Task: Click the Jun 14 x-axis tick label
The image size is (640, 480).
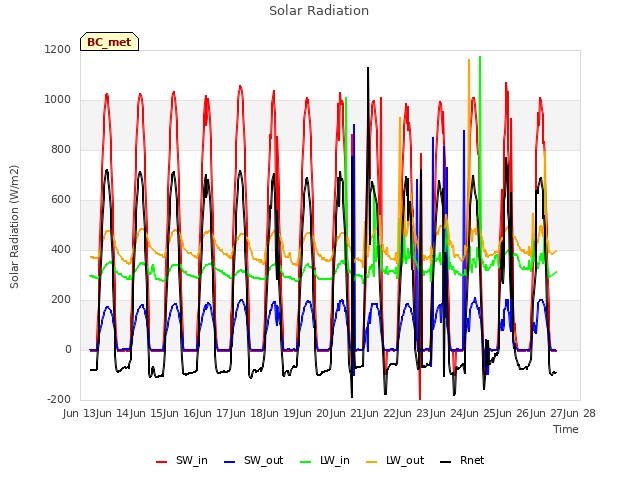Action: click(114, 413)
